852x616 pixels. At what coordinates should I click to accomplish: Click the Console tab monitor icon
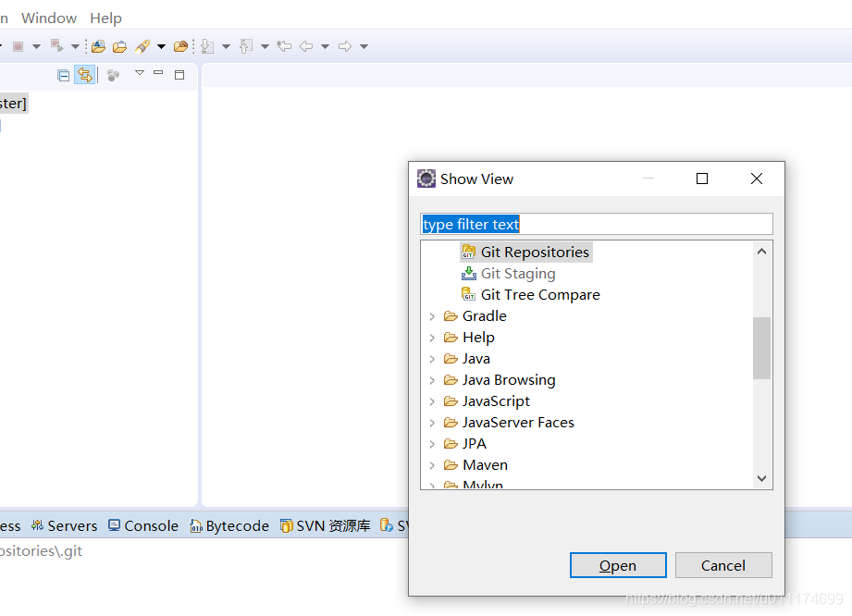[x=114, y=525]
